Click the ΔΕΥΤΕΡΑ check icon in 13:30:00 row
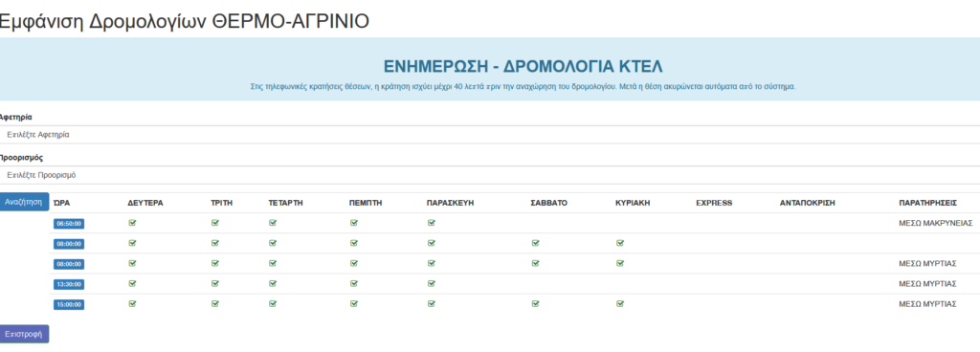This screenshot has height=352, width=980. point(132,283)
